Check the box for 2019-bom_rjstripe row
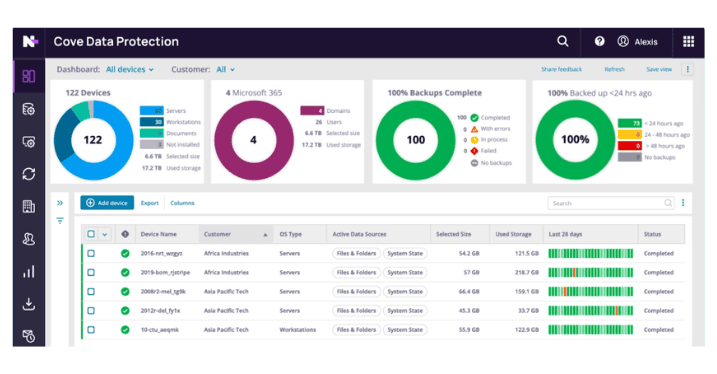This screenshot has height=374, width=717. tap(91, 272)
